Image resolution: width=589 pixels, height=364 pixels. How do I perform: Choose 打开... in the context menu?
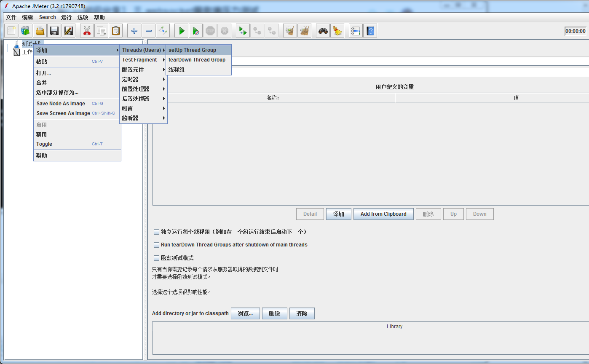tap(77, 73)
